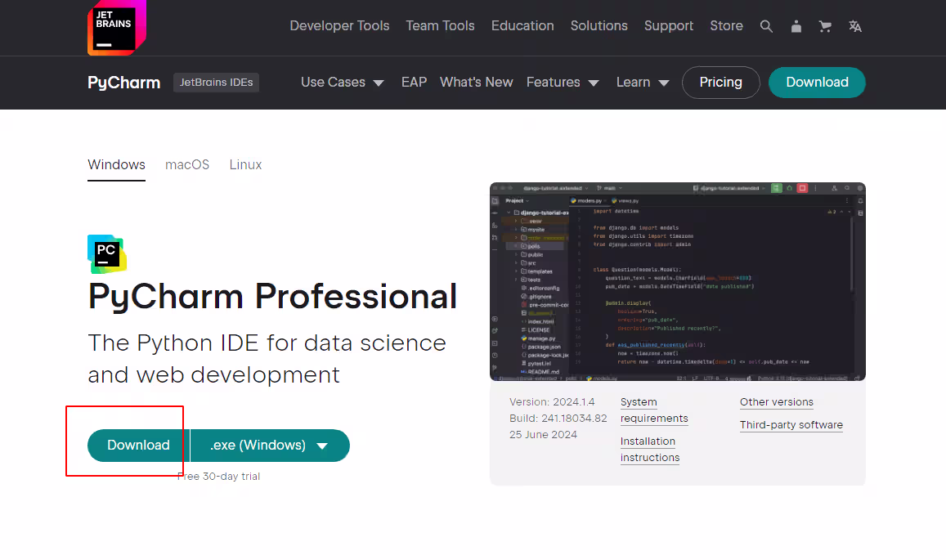This screenshot has height=560, width=946.
Task: Open the Team Tools menu
Action: [440, 26]
